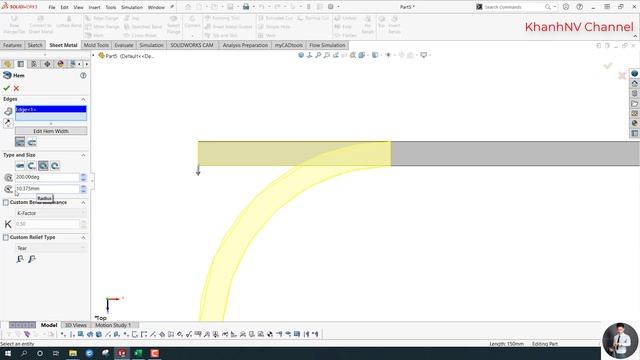This screenshot has height=360, width=640.
Task: Click the Search Commands box
Action: point(514,7)
